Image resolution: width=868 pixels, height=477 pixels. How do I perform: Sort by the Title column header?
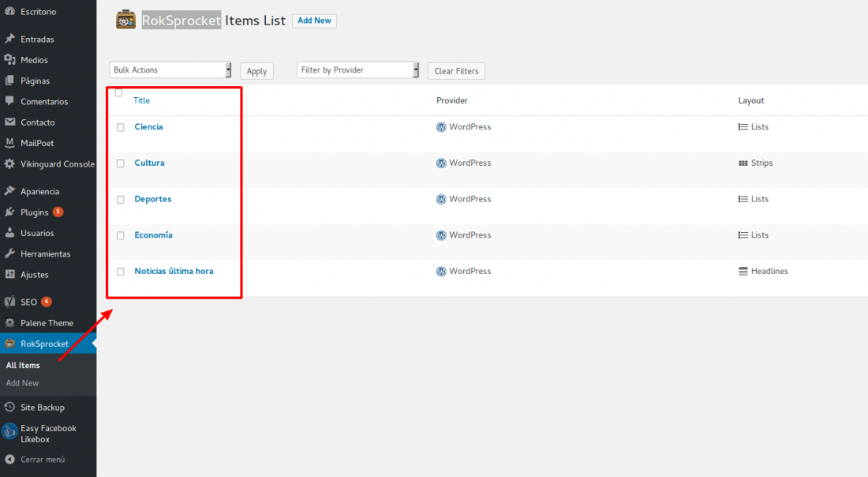click(x=142, y=100)
